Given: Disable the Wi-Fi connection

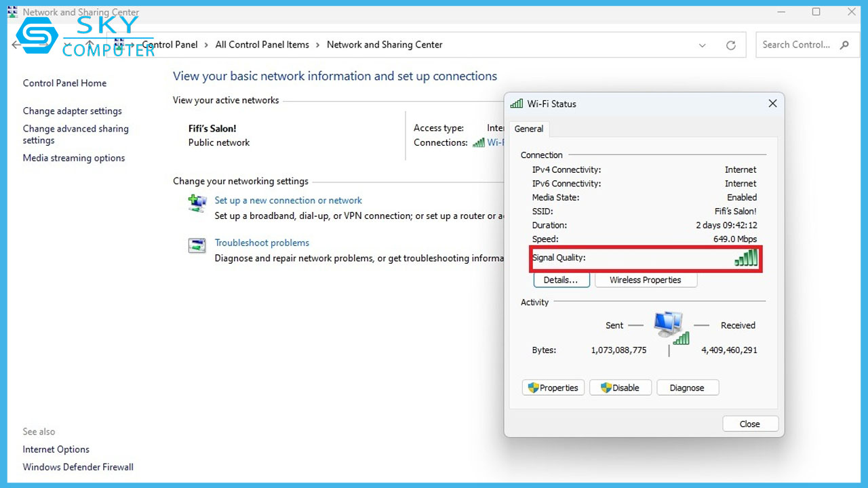Looking at the screenshot, I should [x=620, y=388].
